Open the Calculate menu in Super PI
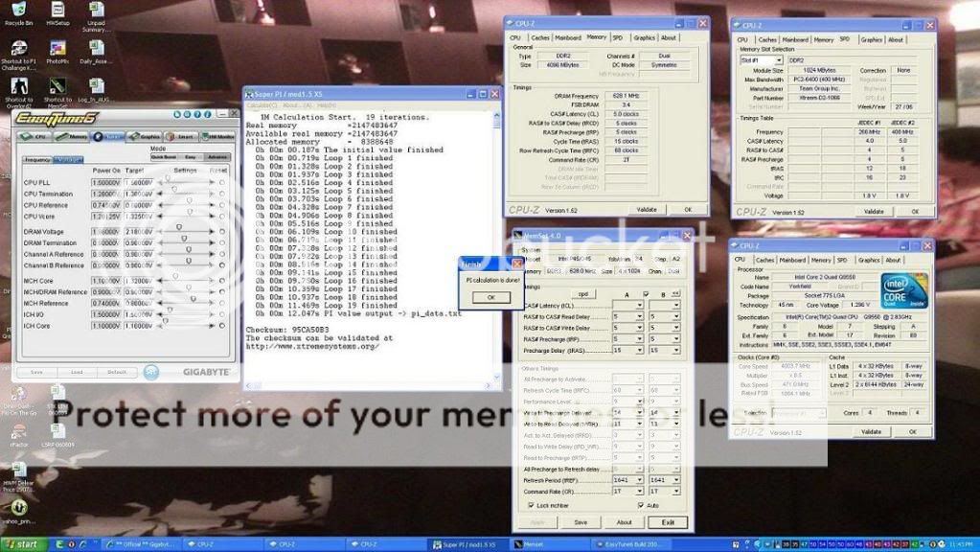980x552 pixels. (x=262, y=105)
